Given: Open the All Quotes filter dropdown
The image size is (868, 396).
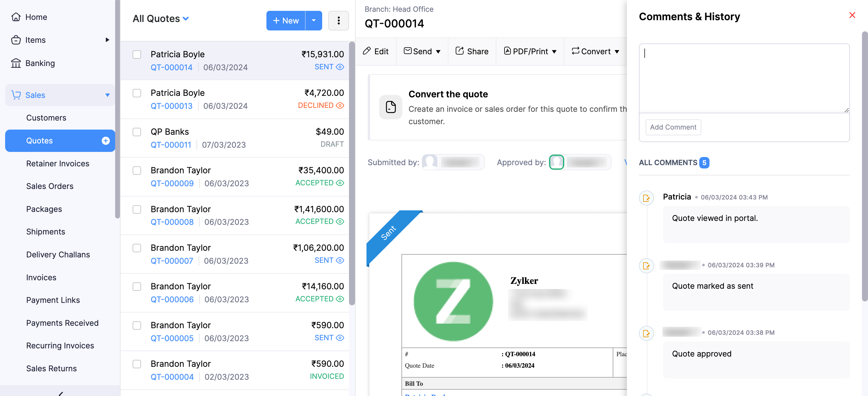Looking at the screenshot, I should pyautogui.click(x=186, y=19).
